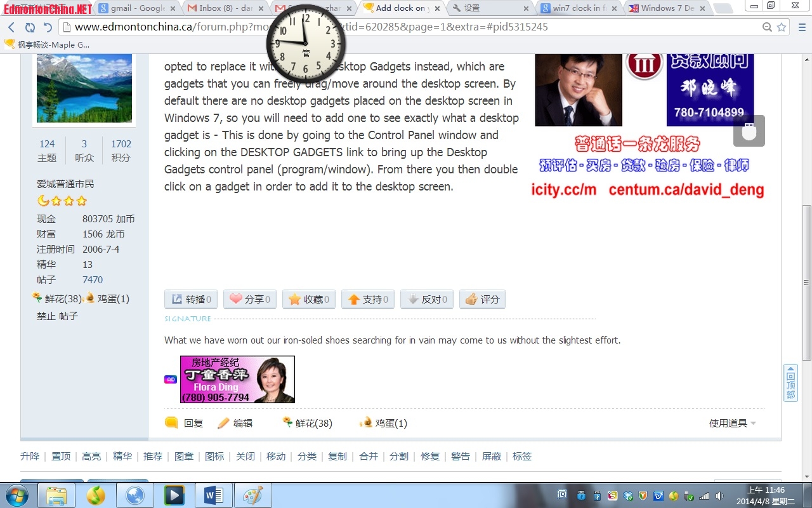Reload the page with refresh icon

[x=30, y=27]
